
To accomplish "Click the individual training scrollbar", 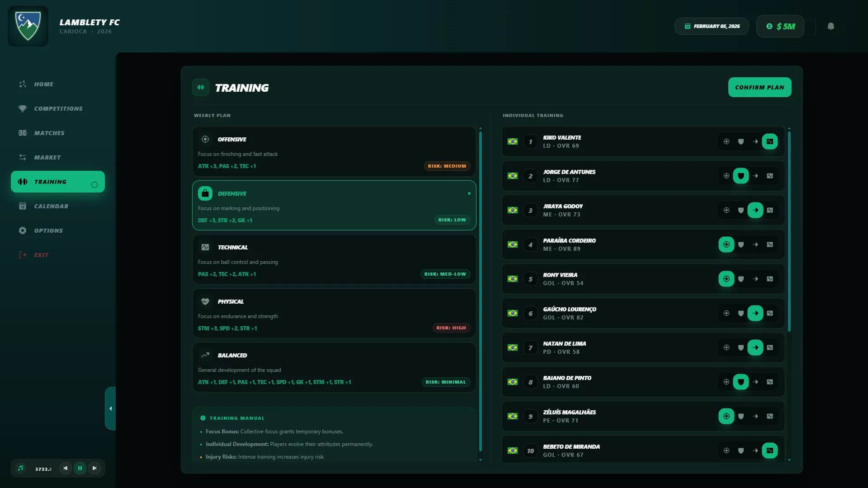I will click(x=789, y=231).
